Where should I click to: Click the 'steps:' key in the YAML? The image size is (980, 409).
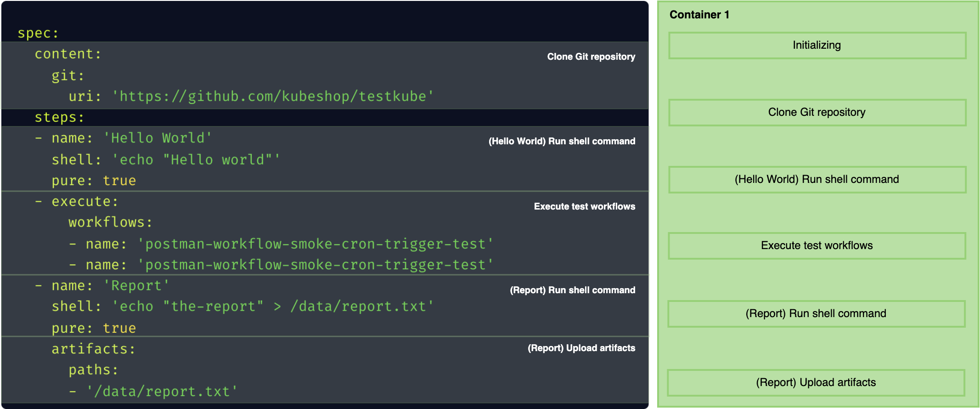[x=59, y=117]
